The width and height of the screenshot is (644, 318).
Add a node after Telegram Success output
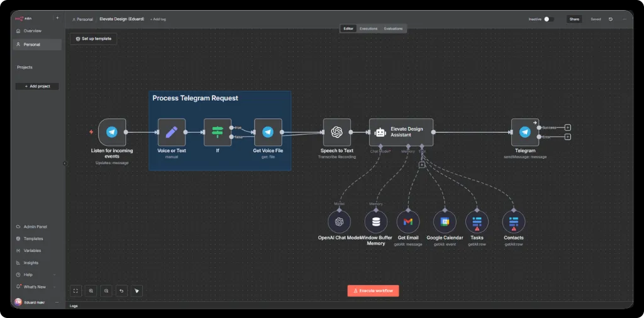[568, 128]
